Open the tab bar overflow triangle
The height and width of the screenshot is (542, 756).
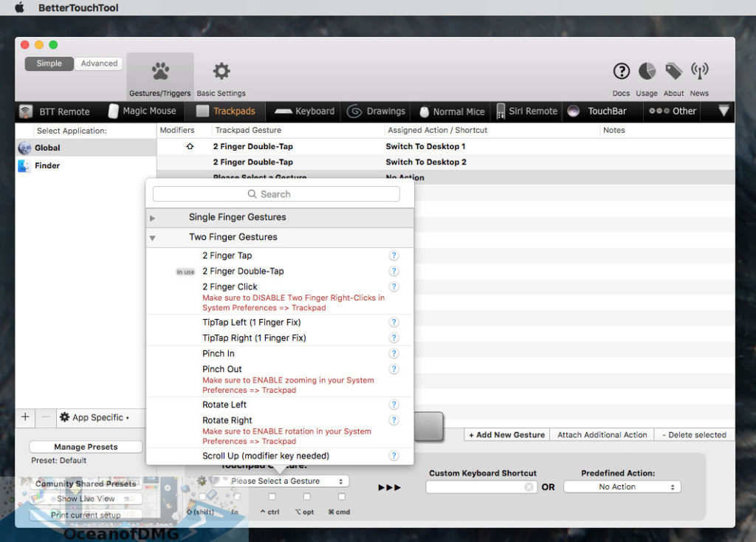[724, 111]
